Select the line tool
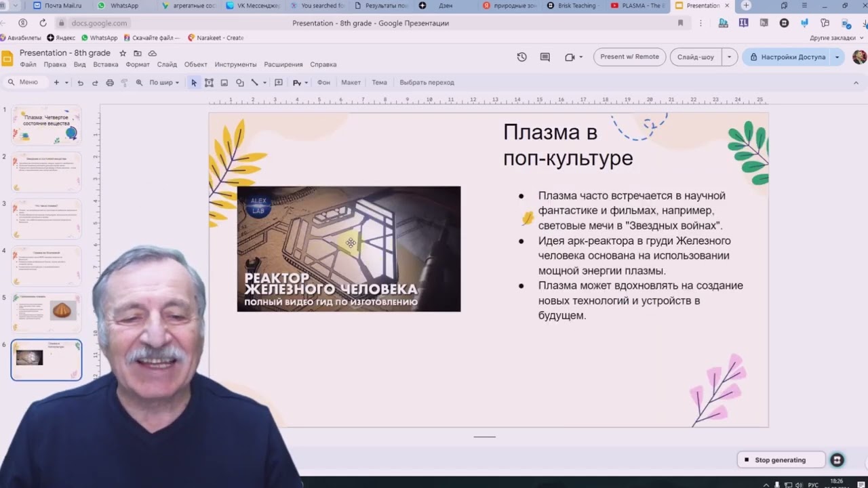 pos(255,83)
